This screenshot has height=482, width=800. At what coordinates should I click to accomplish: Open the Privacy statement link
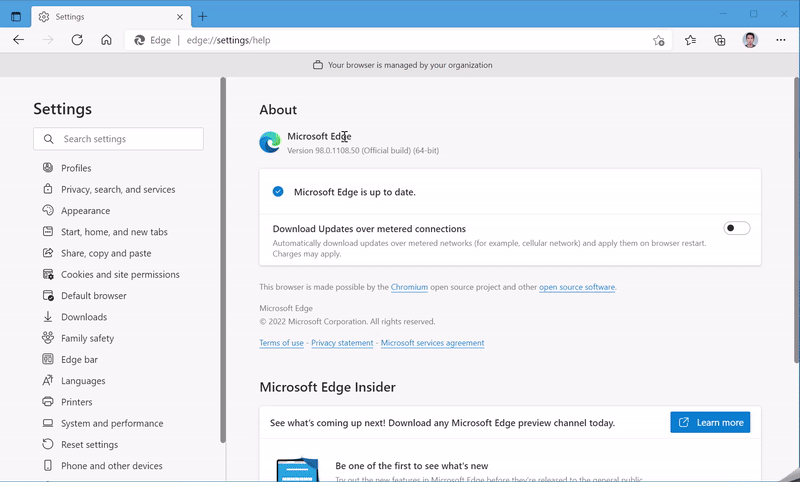pyautogui.click(x=342, y=343)
